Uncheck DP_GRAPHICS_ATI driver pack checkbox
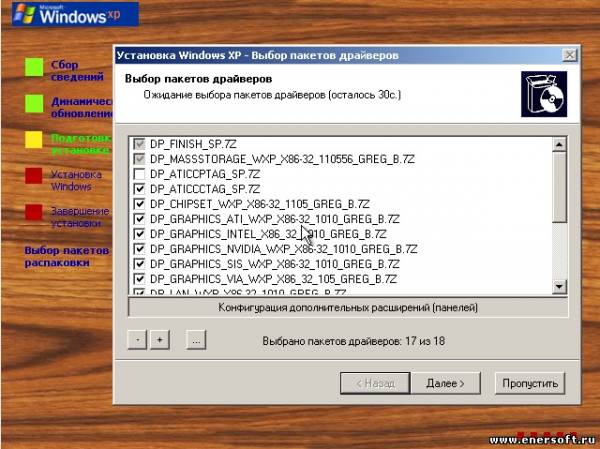The height and width of the screenshot is (449, 600). [x=139, y=219]
